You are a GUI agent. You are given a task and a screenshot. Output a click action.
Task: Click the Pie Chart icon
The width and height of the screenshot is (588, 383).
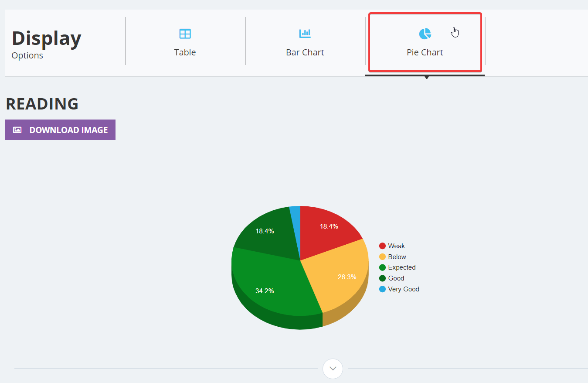pyautogui.click(x=425, y=34)
